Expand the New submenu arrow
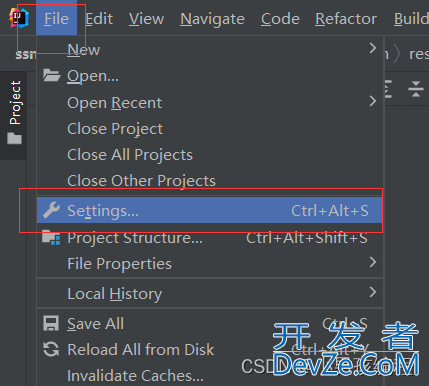 373,48
